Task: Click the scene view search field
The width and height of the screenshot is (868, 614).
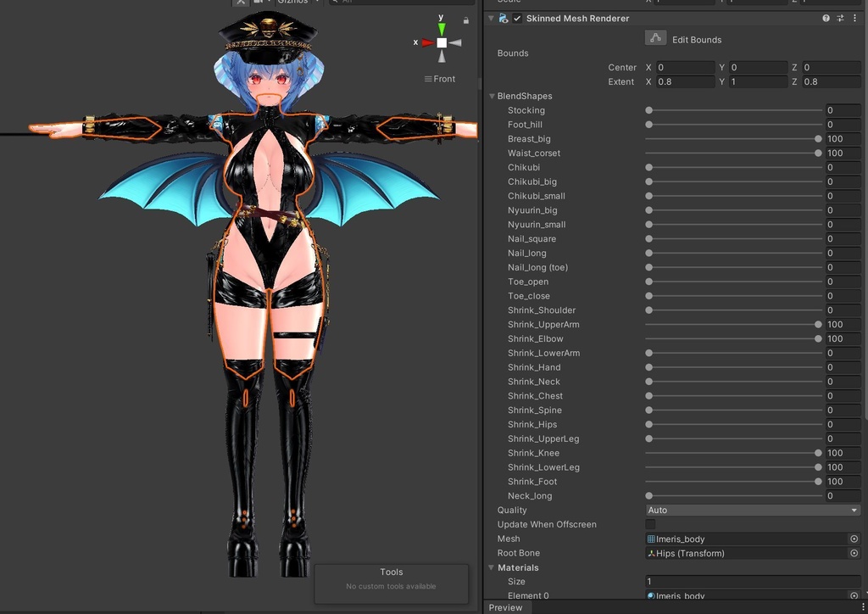Action: [x=401, y=2]
